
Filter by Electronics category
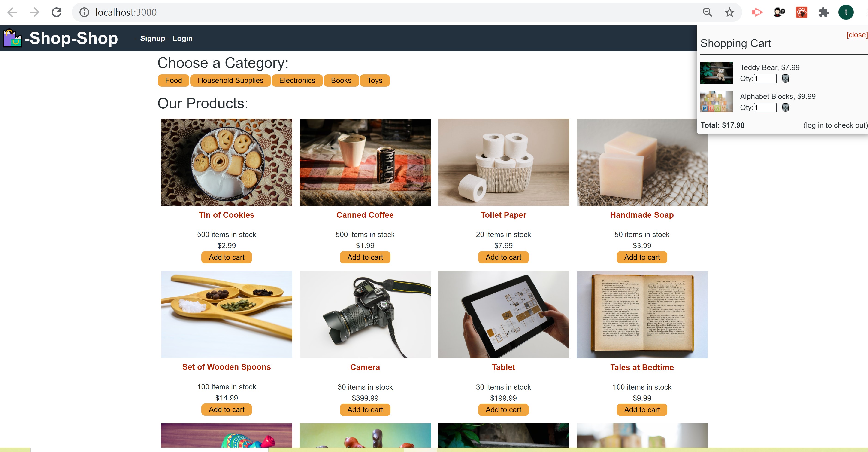(x=297, y=81)
